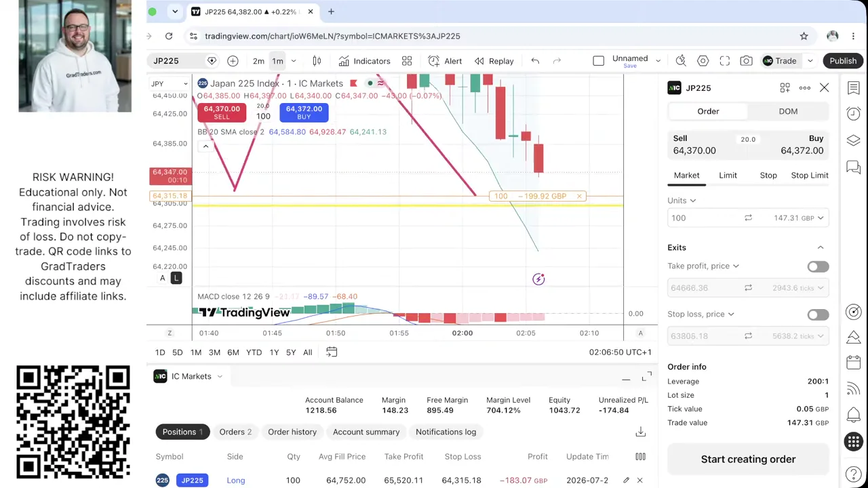
Task: Open the help icon in right sidebar
Action: pyautogui.click(x=854, y=474)
